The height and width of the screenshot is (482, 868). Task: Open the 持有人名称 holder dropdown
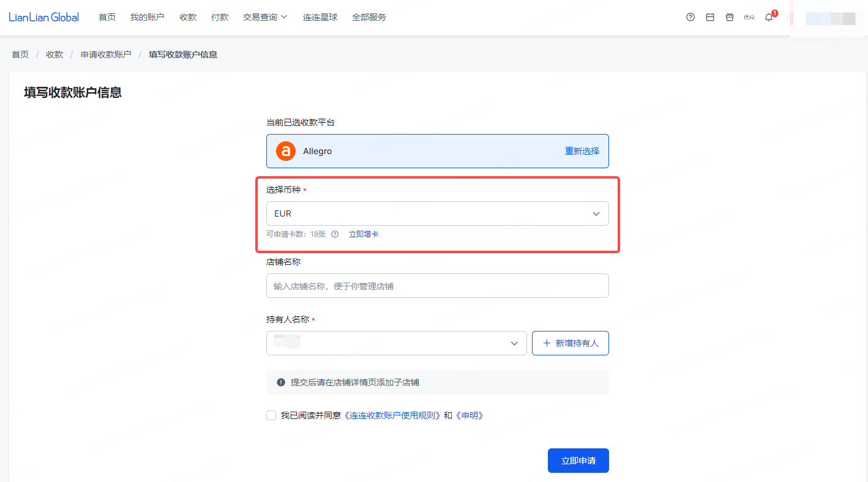tap(396, 343)
